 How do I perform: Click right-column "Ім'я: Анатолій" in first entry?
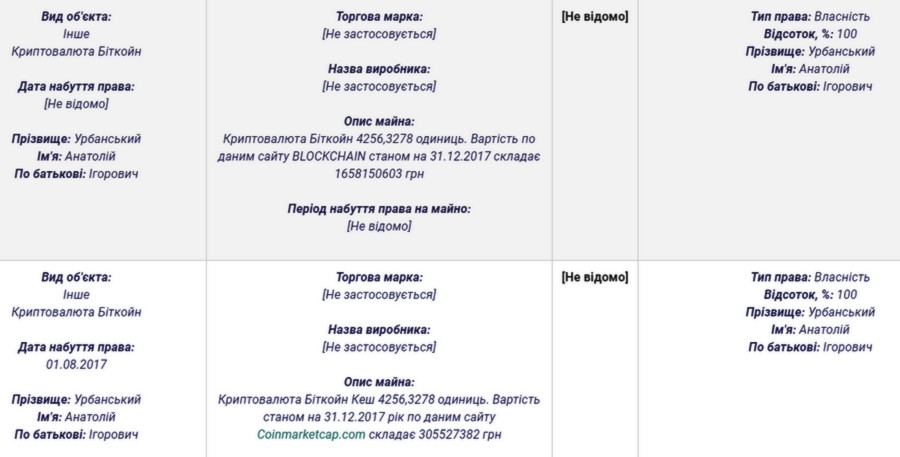click(810, 69)
